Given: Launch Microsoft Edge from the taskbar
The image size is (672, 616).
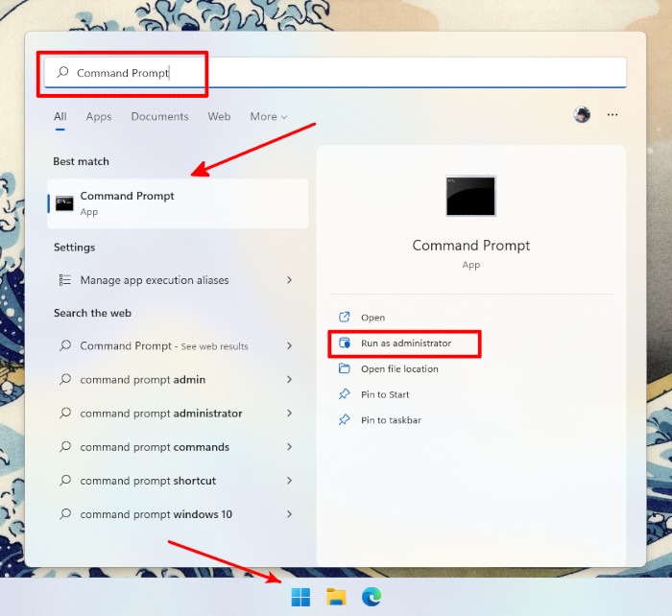Looking at the screenshot, I should point(372,597).
